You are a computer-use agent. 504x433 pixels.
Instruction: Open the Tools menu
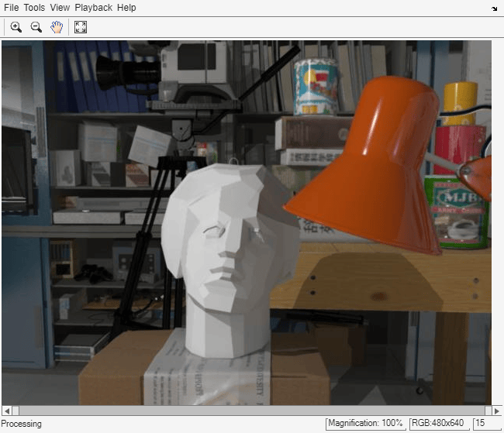coord(34,8)
